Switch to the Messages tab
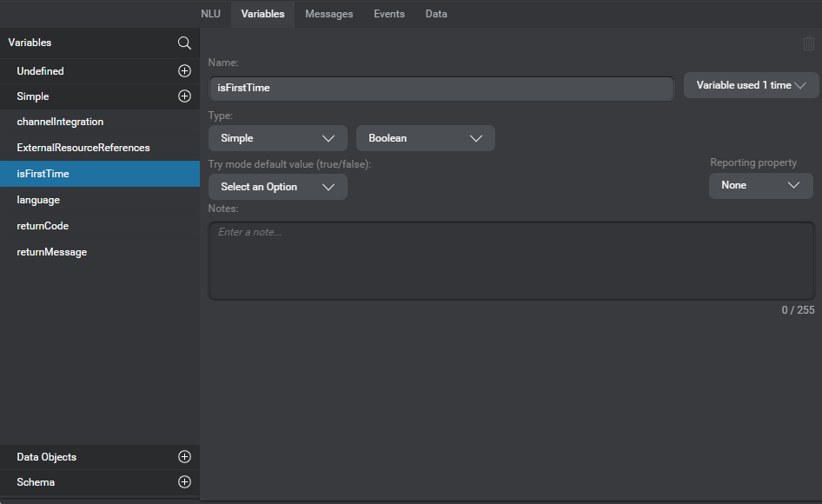 click(x=328, y=14)
